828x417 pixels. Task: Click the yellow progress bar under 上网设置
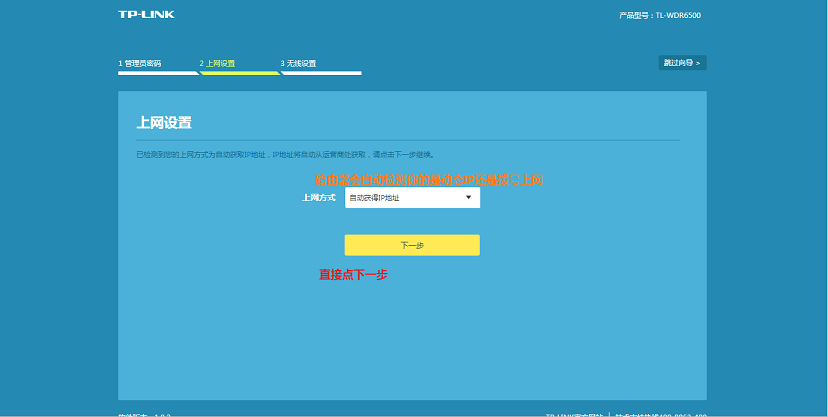point(239,72)
